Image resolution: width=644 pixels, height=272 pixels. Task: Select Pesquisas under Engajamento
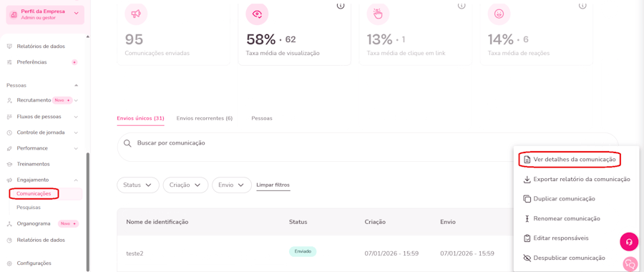[29, 208]
